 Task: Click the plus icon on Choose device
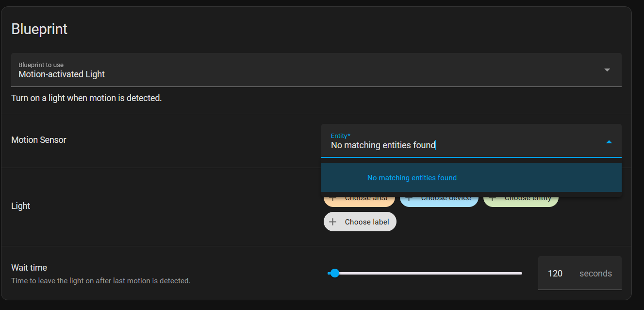[409, 199]
